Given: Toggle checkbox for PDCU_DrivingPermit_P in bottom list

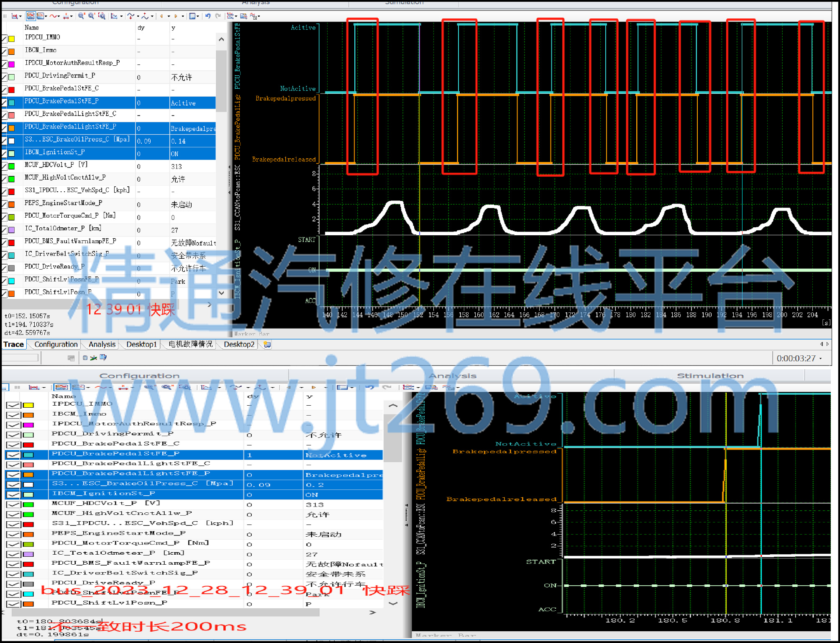Looking at the screenshot, I should click(x=13, y=435).
